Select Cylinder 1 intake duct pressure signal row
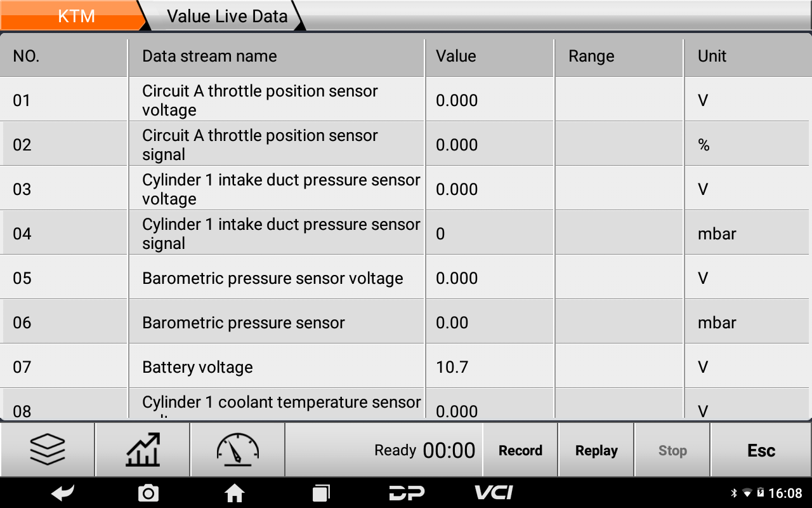Screen dimensions: 812x508 point(406,233)
